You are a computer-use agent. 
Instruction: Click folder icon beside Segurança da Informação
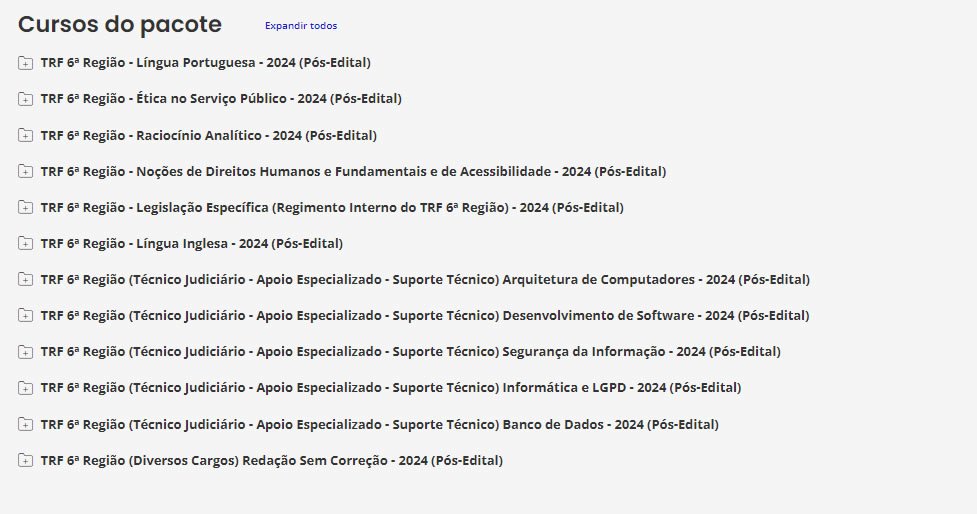click(x=25, y=351)
